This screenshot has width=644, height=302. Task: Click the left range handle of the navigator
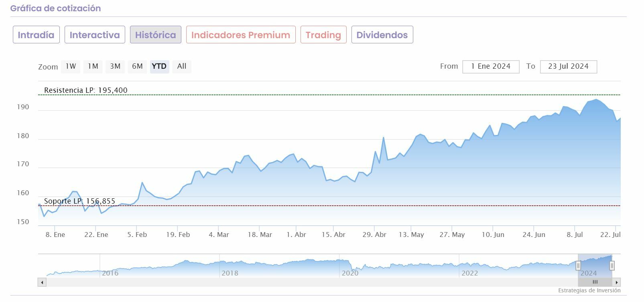click(578, 265)
